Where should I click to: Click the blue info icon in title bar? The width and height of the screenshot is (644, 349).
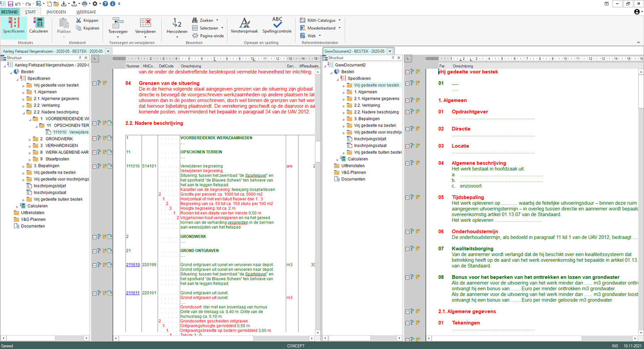[112, 4]
